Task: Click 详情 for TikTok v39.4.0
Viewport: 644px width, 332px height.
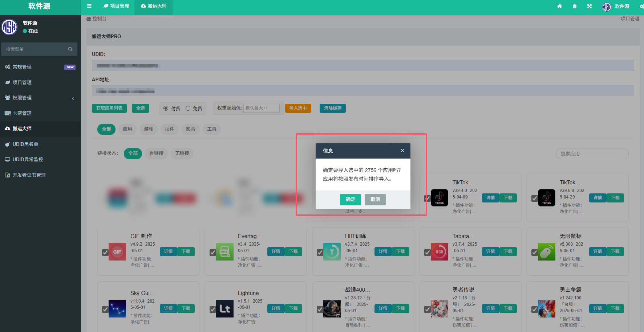Action: (x=491, y=198)
